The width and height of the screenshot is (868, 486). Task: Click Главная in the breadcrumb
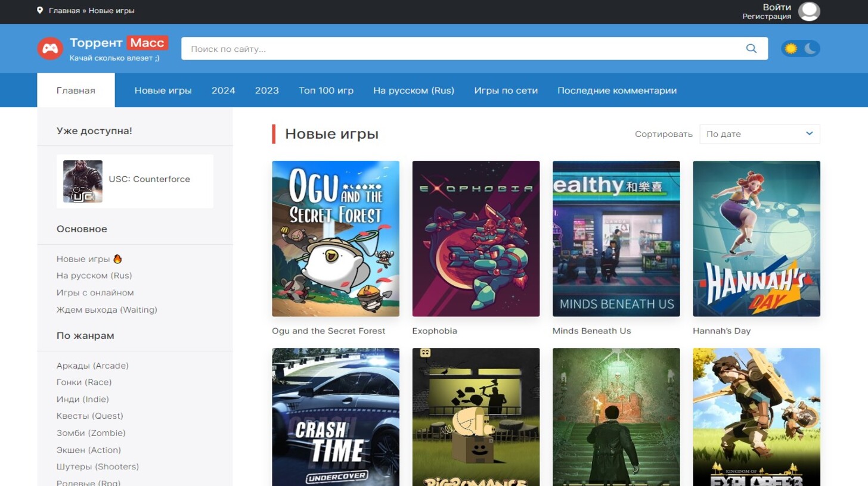[x=64, y=11]
